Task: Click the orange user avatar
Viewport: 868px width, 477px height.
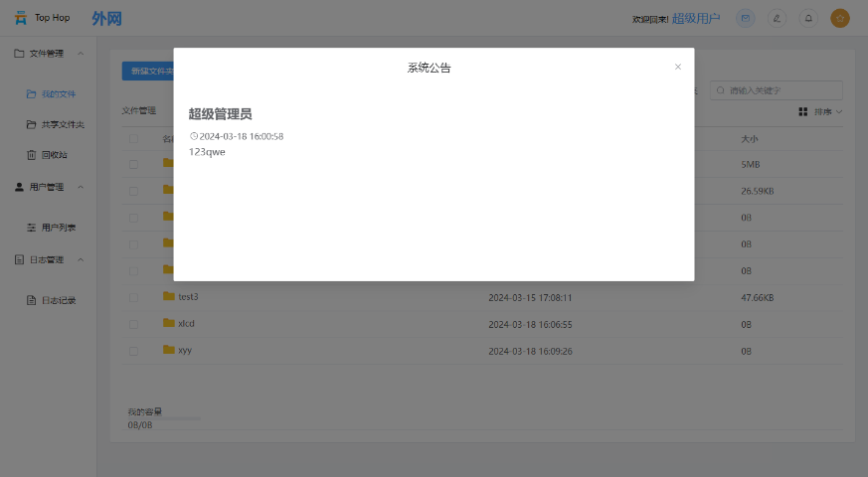Action: [x=840, y=18]
